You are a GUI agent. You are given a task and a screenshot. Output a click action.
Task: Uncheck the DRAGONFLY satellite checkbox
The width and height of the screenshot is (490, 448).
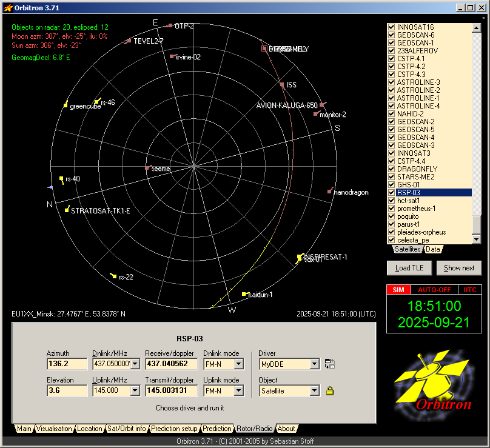(x=392, y=169)
